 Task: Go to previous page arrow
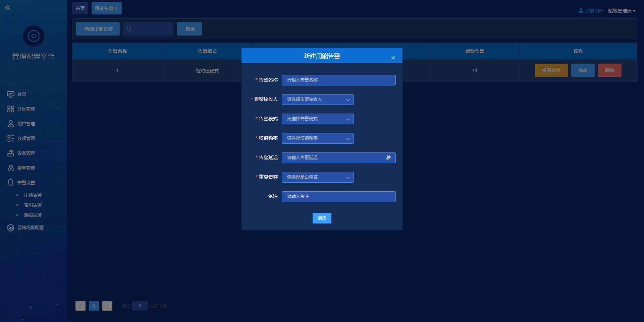[x=80, y=306]
